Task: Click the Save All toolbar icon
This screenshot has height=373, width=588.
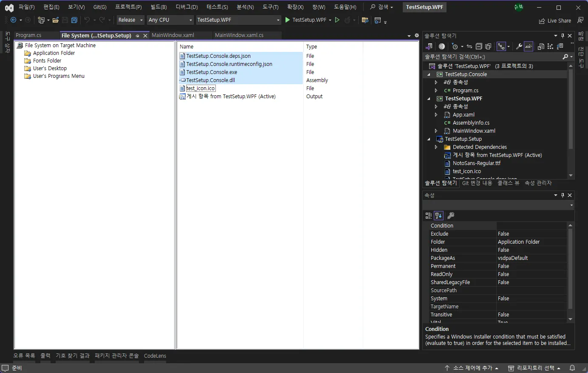Action: click(74, 20)
